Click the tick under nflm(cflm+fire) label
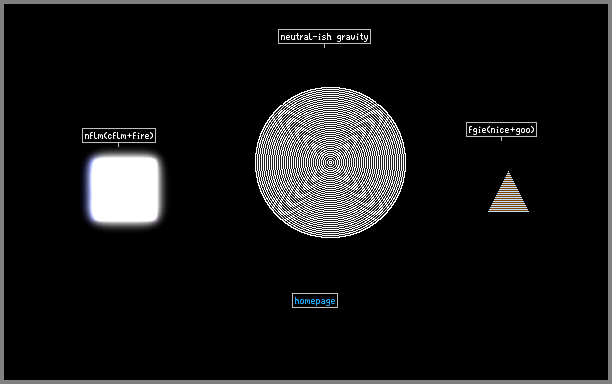The image size is (612, 384). point(119,145)
